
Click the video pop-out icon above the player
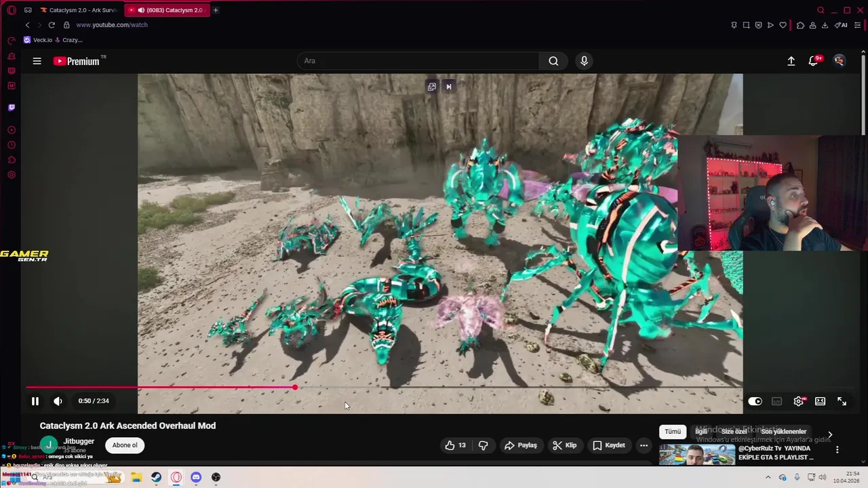pyautogui.click(x=431, y=87)
